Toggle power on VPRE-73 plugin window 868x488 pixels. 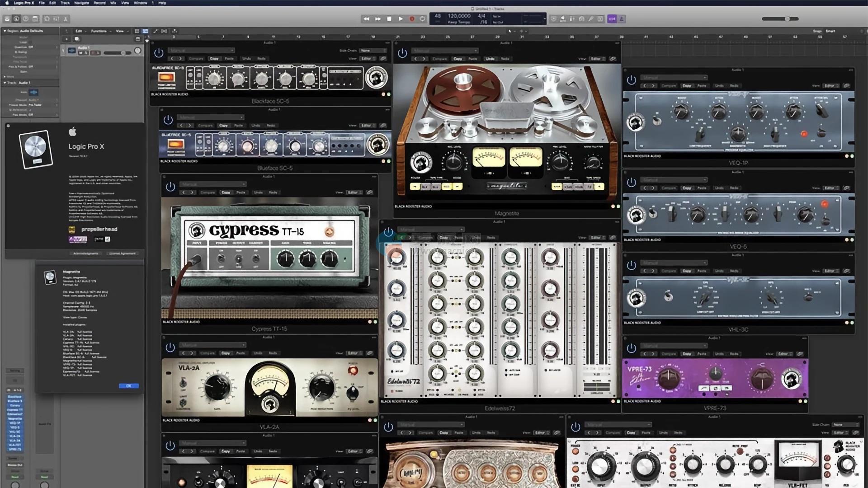pyautogui.click(x=632, y=348)
